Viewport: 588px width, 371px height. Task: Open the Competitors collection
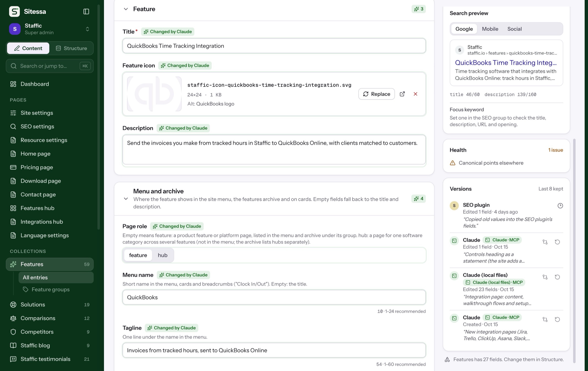pos(50,332)
